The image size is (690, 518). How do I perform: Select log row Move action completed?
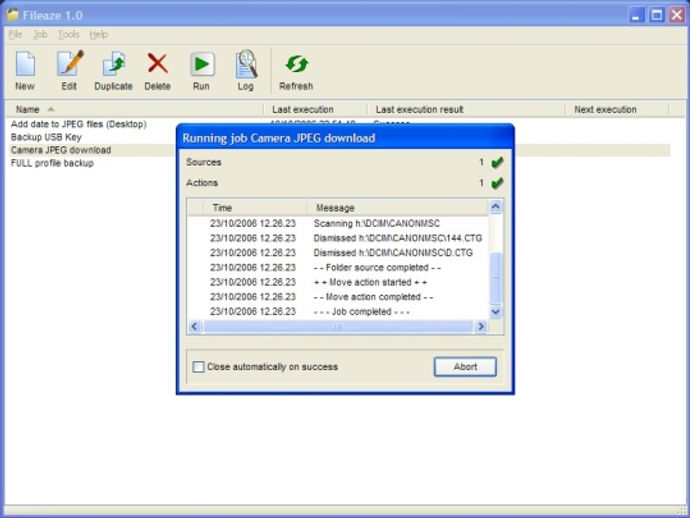tap(338, 297)
